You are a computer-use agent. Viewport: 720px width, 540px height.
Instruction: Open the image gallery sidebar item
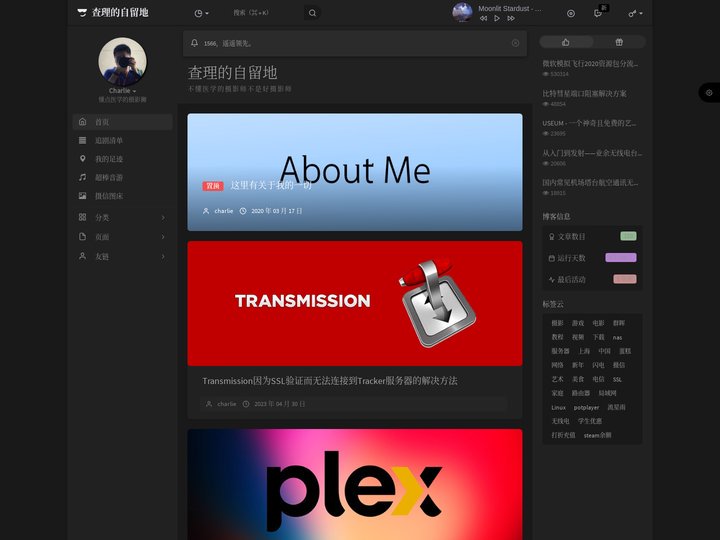[x=123, y=196]
